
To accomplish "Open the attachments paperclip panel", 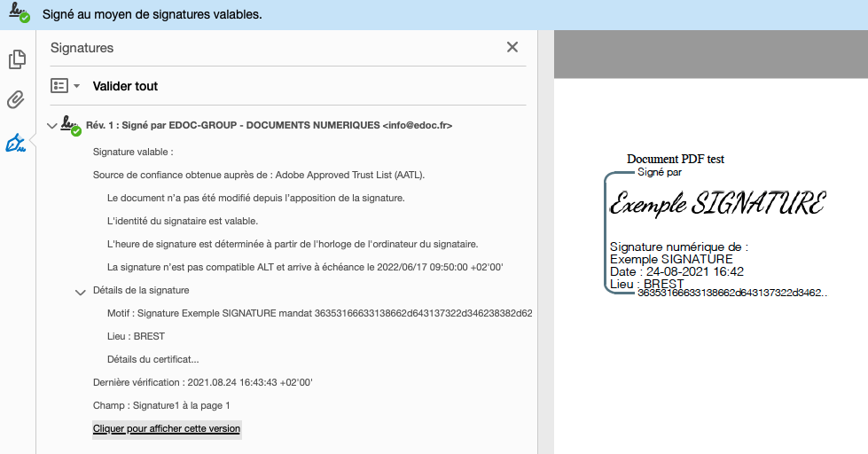I will pyautogui.click(x=16, y=99).
